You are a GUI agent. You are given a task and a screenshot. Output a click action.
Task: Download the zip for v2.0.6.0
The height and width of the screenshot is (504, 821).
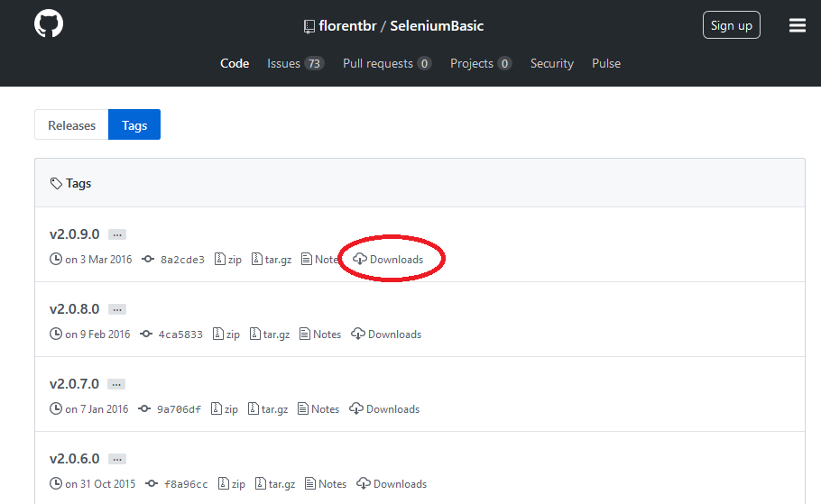pyautogui.click(x=232, y=483)
